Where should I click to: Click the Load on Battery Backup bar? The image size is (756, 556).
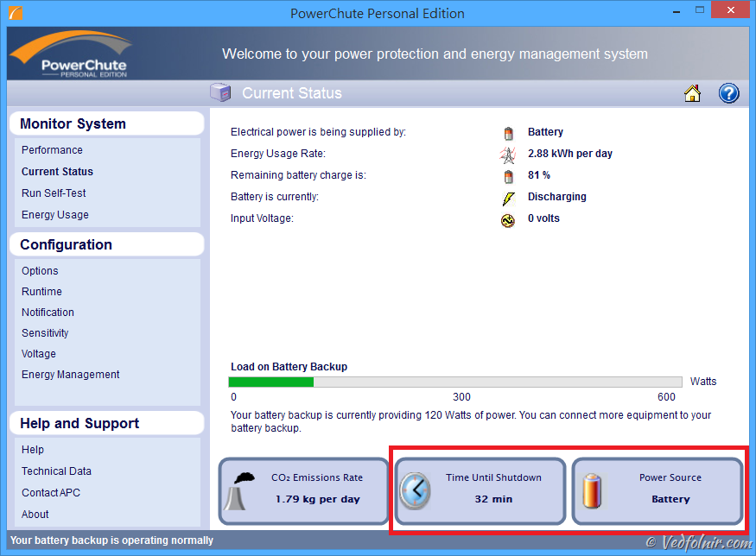click(x=455, y=382)
